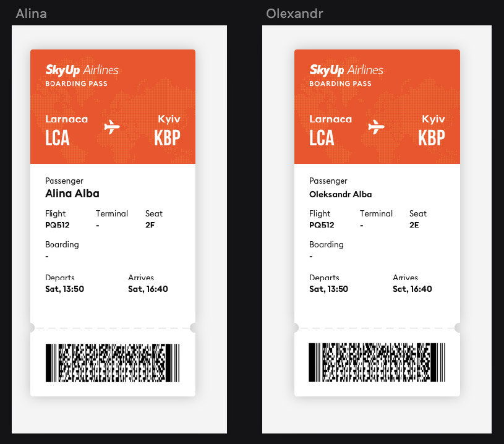
Task: Select seat value 2E
Action: coord(414,224)
